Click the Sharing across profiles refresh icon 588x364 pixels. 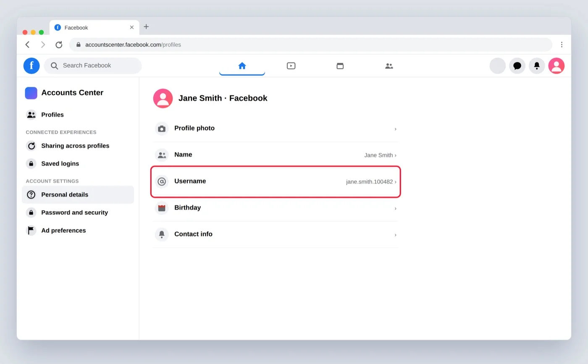(31, 146)
